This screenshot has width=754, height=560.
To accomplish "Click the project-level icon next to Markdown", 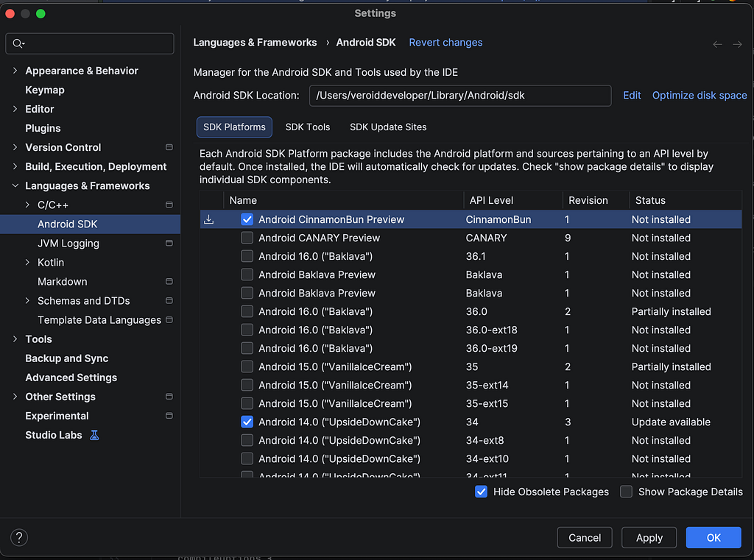I will [169, 281].
